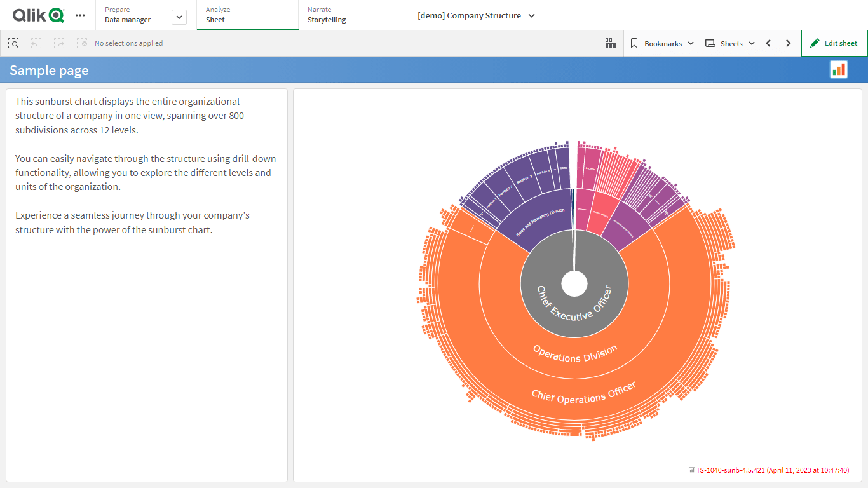Navigate to the previous sheet arrow

pyautogui.click(x=768, y=43)
